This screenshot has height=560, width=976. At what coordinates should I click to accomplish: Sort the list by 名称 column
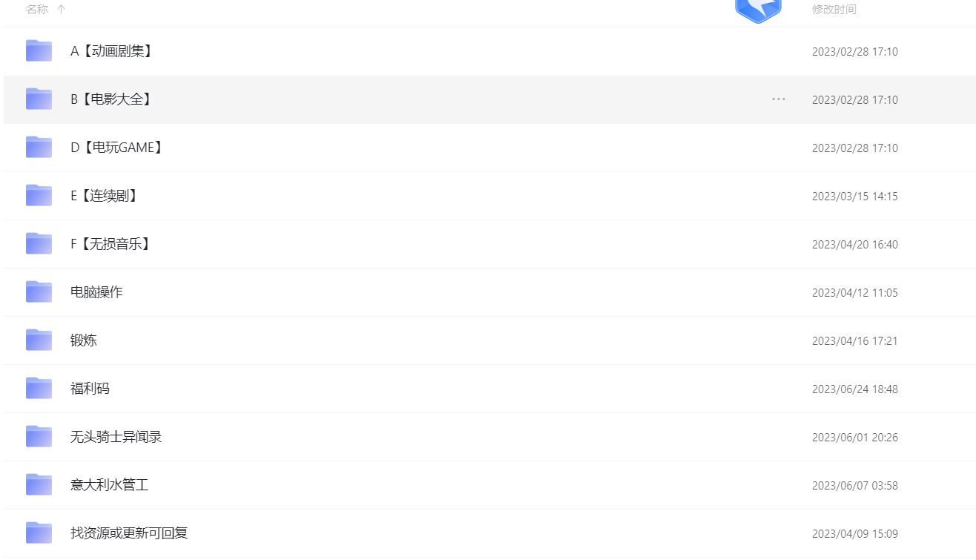[37, 10]
